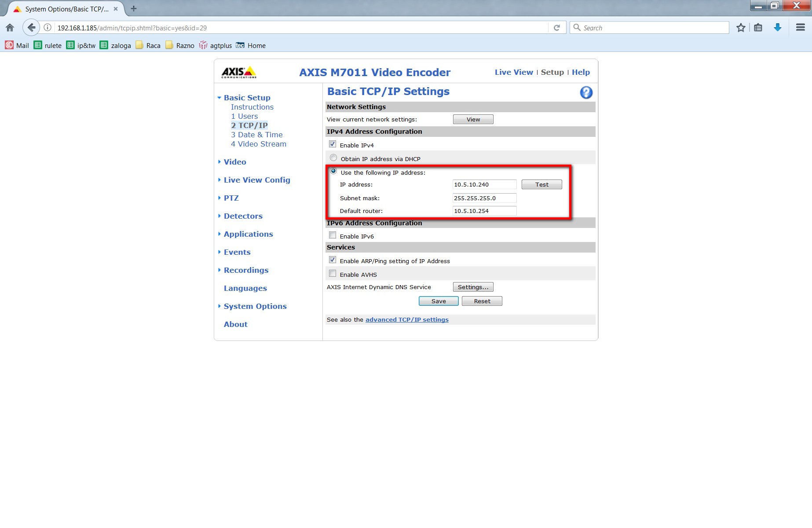Toggle the Enable IPv4 checkbox
The image size is (812, 528).
tap(333, 144)
